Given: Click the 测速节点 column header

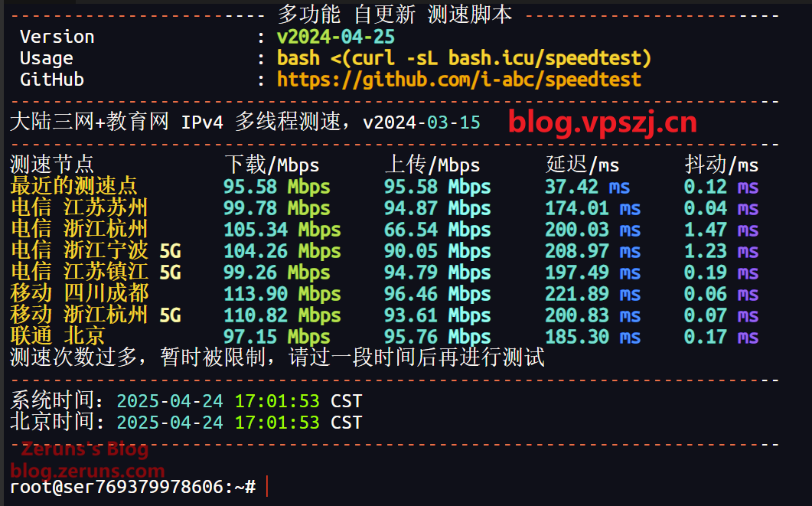Looking at the screenshot, I should tap(51, 164).
